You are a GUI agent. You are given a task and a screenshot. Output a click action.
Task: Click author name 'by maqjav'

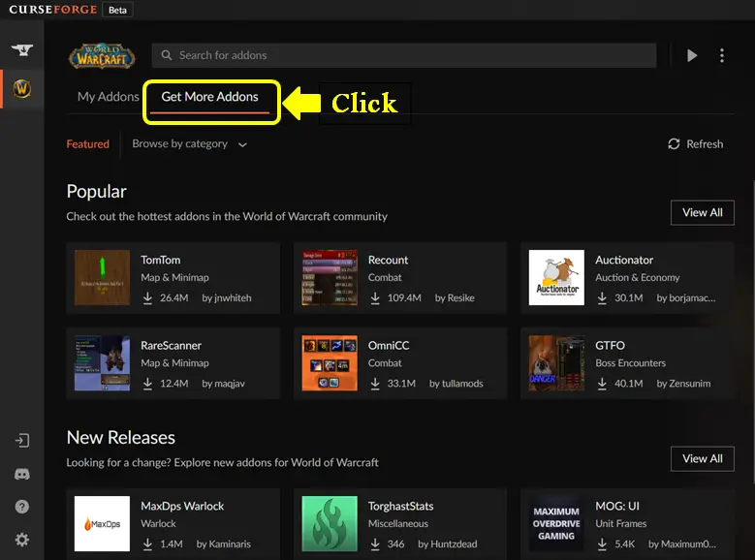pos(223,384)
